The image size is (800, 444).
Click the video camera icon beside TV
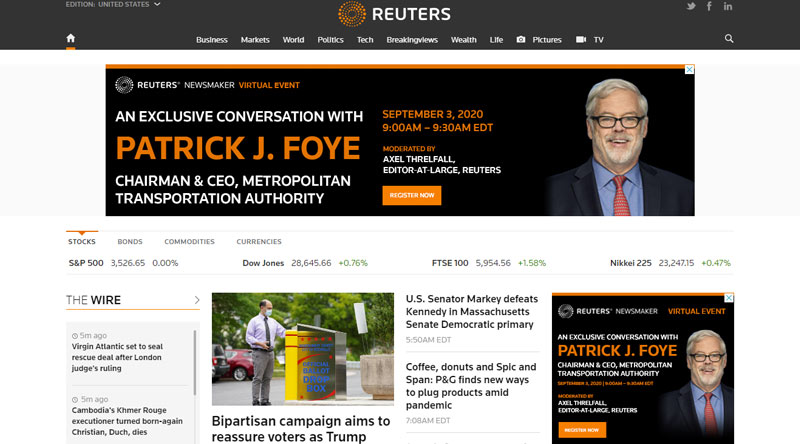pos(581,39)
